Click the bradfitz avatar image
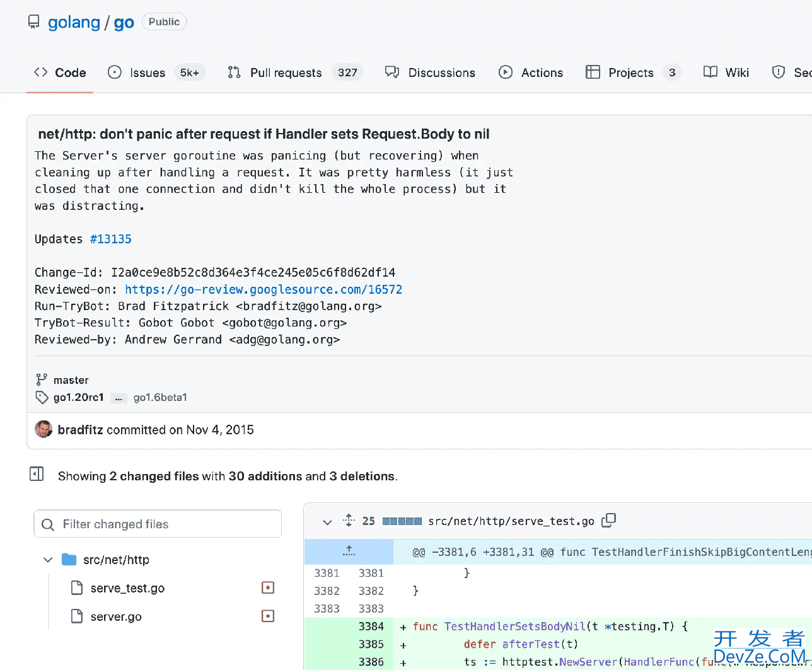This screenshot has width=812, height=670. [43, 430]
